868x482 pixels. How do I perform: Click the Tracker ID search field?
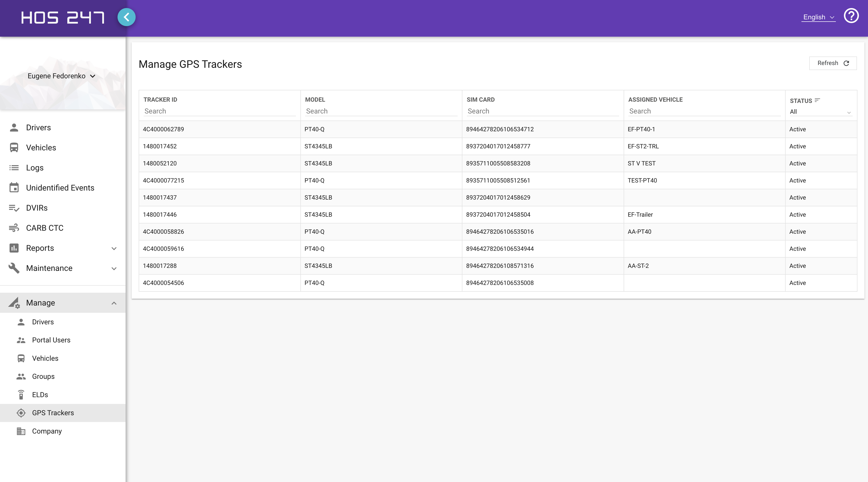219,111
